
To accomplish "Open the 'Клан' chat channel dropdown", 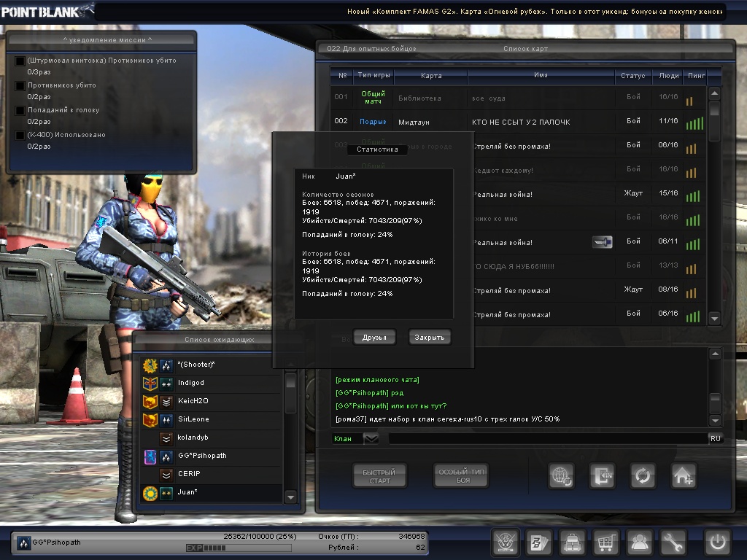I will 371,438.
